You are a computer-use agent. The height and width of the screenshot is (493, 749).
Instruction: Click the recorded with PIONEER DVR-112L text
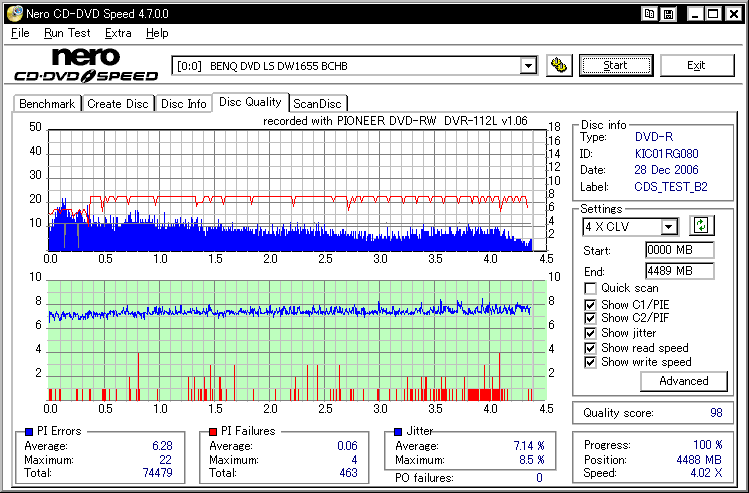point(396,121)
